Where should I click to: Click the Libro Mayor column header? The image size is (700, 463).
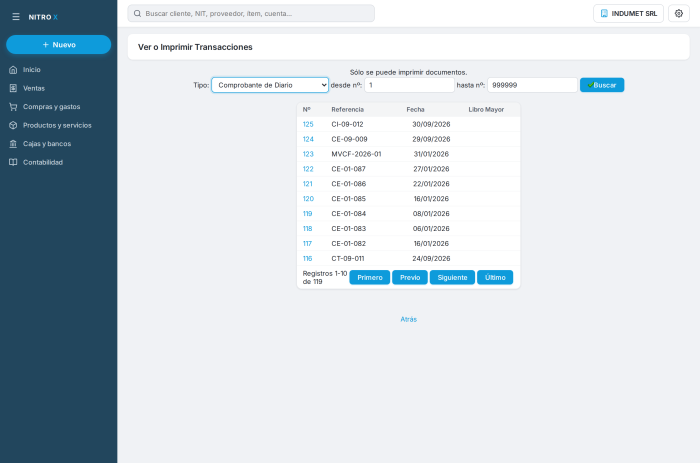[x=486, y=109]
